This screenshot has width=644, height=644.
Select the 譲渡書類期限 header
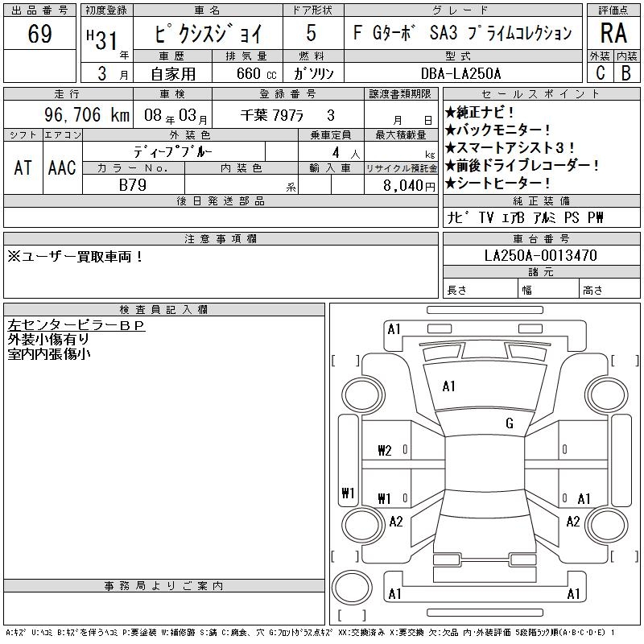(400, 94)
